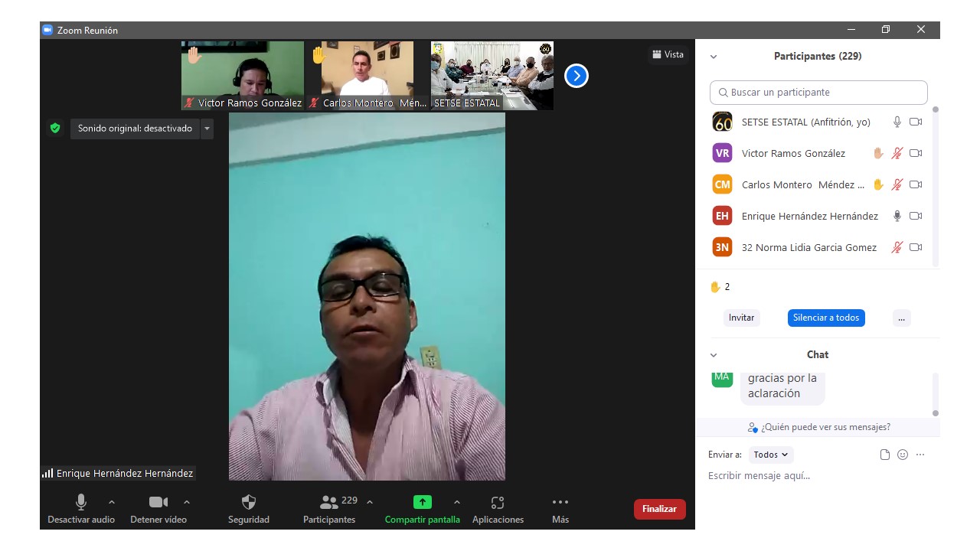Click the blue next-page arrow in gallery strip

tap(577, 76)
